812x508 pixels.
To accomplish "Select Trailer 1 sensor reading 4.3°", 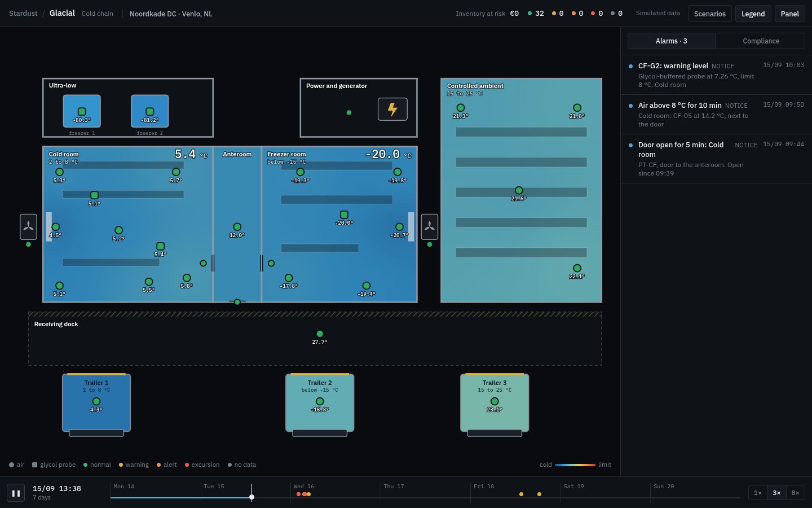I will pyautogui.click(x=96, y=401).
